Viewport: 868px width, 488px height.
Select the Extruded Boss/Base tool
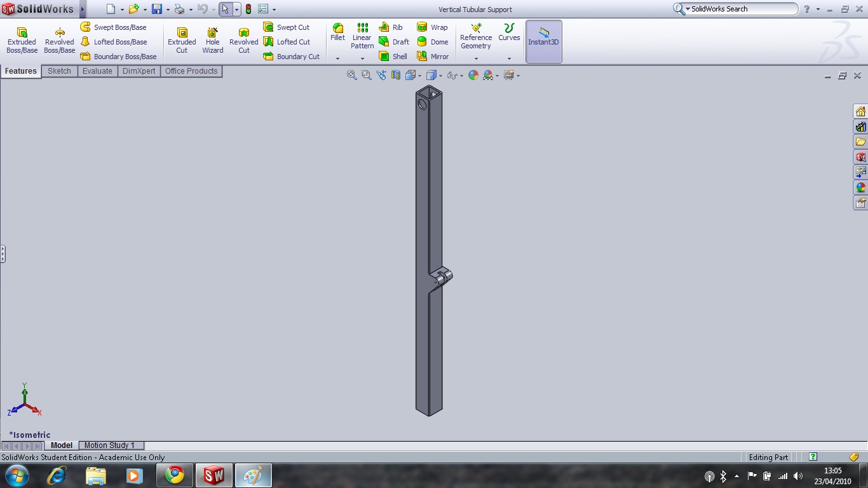click(x=22, y=40)
